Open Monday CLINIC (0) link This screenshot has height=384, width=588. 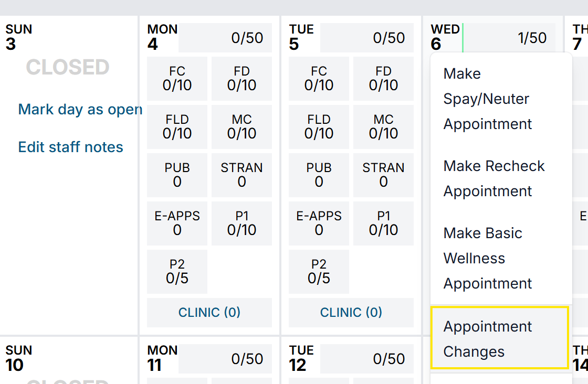coord(209,313)
